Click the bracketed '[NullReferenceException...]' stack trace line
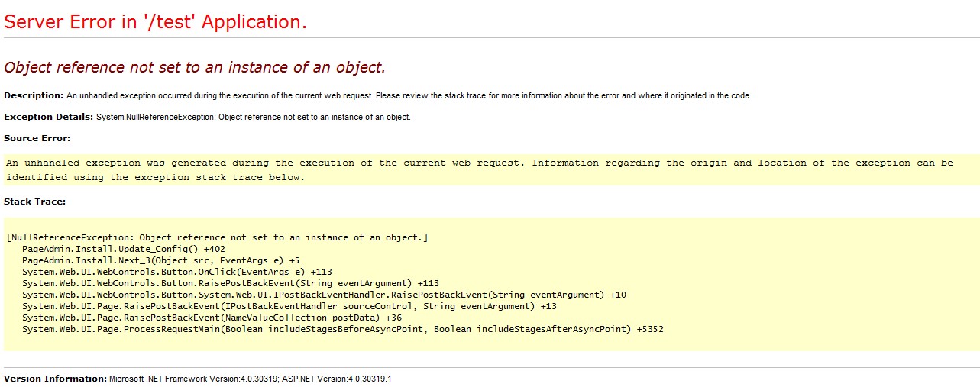The width and height of the screenshot is (980, 387). click(216, 237)
